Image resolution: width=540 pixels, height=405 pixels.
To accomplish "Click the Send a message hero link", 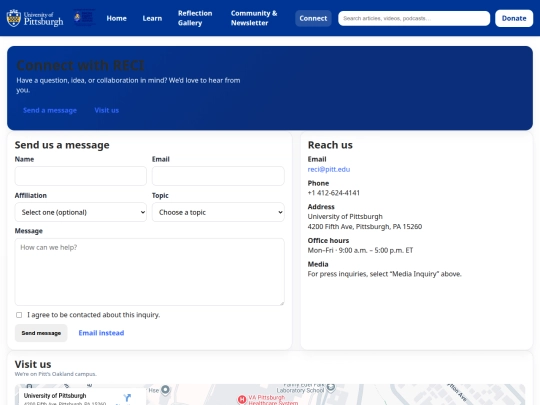I will click(x=50, y=110).
